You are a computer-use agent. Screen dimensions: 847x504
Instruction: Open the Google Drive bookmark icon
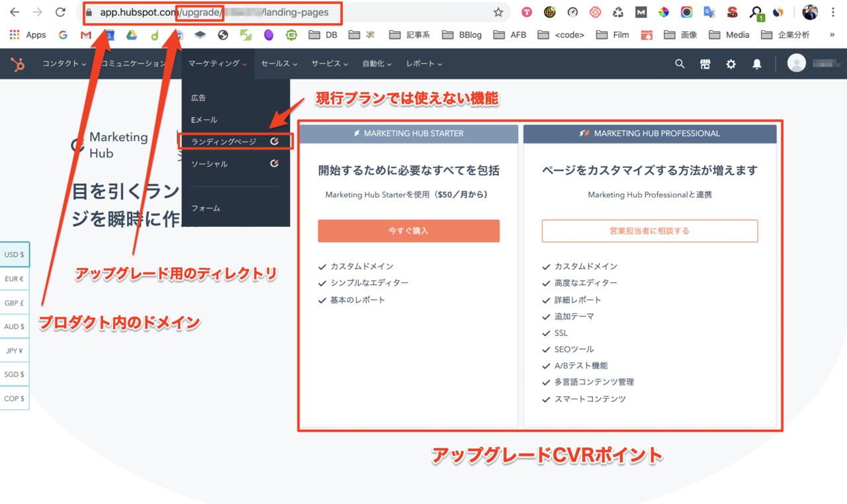pos(132,35)
